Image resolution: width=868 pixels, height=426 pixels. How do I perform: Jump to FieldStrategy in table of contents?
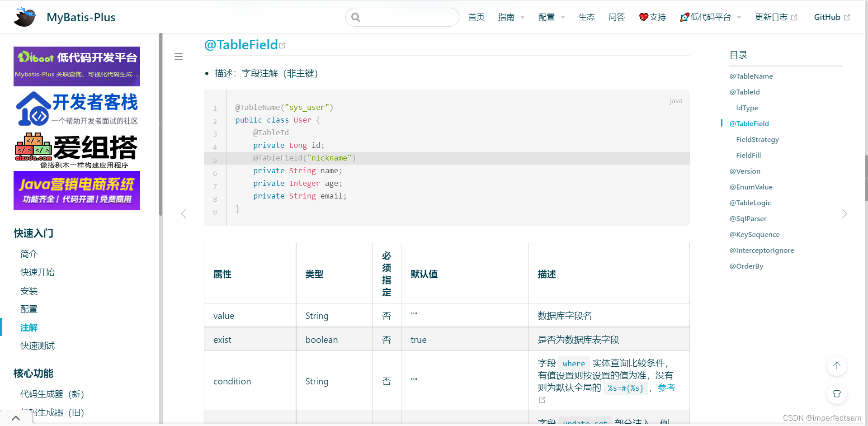coord(757,139)
